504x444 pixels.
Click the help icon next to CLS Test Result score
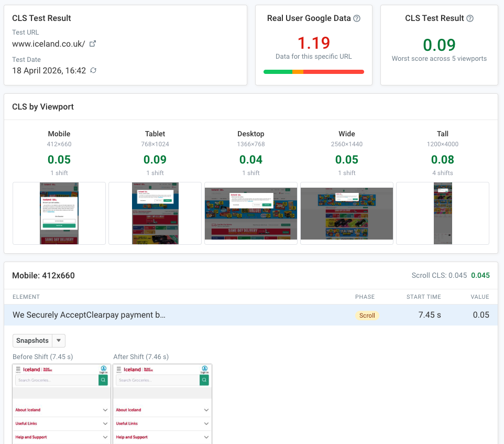[470, 18]
